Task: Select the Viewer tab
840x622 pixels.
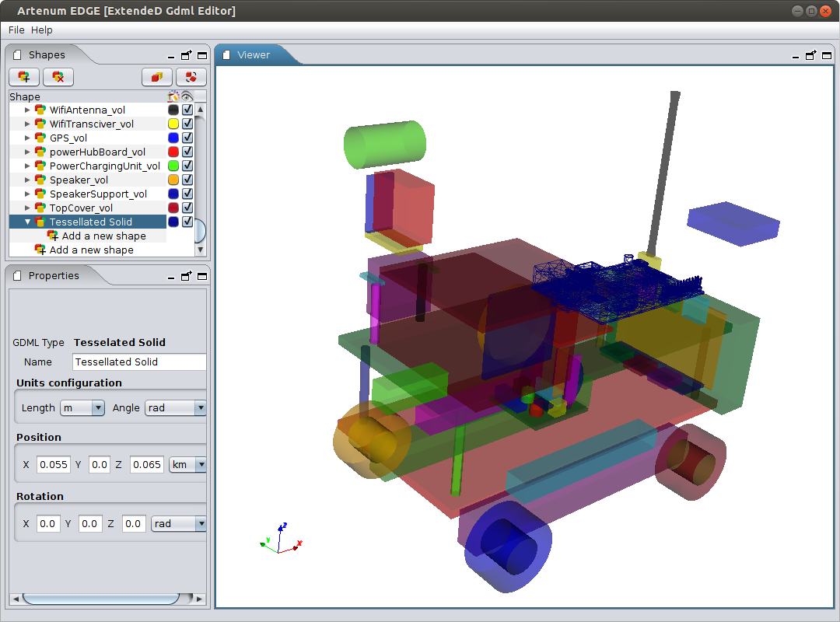Action: pyautogui.click(x=254, y=54)
